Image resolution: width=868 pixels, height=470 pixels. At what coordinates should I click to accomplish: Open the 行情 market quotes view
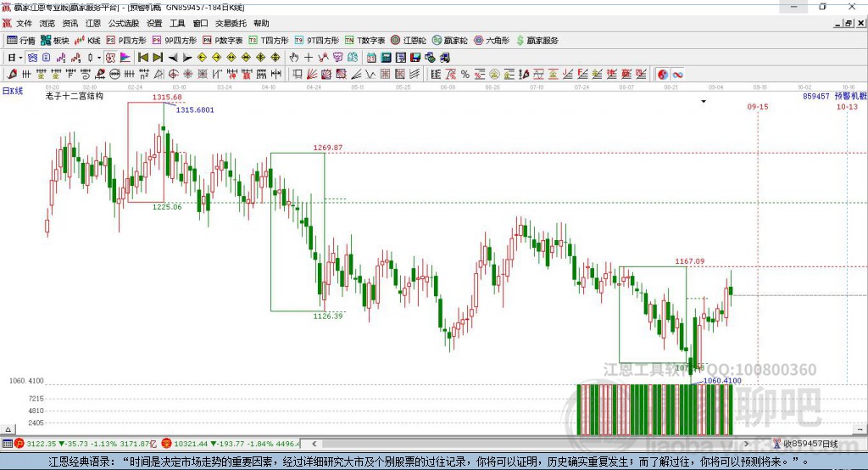21,40
